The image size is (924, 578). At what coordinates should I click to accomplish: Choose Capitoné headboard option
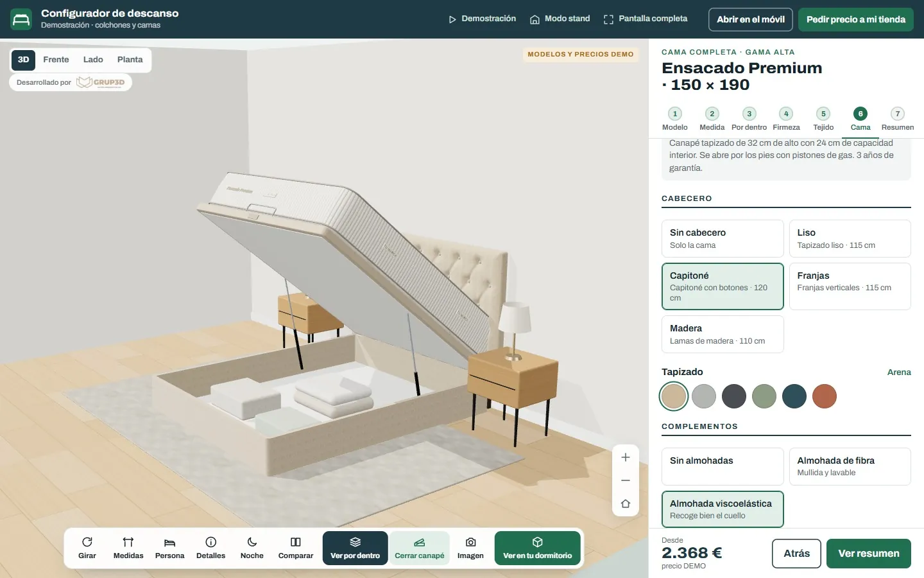click(x=723, y=286)
